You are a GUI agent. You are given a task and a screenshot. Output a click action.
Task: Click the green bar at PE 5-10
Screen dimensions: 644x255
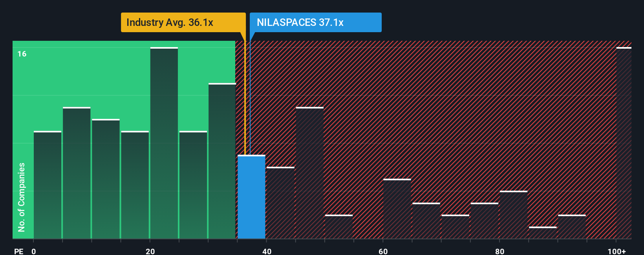pyautogui.click(x=77, y=173)
